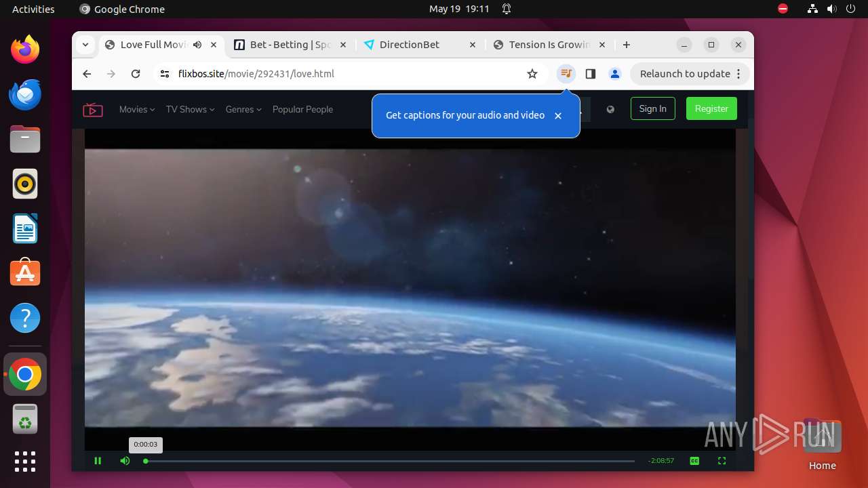Show Applications grid
This screenshot has height=488, width=868.
[25, 462]
